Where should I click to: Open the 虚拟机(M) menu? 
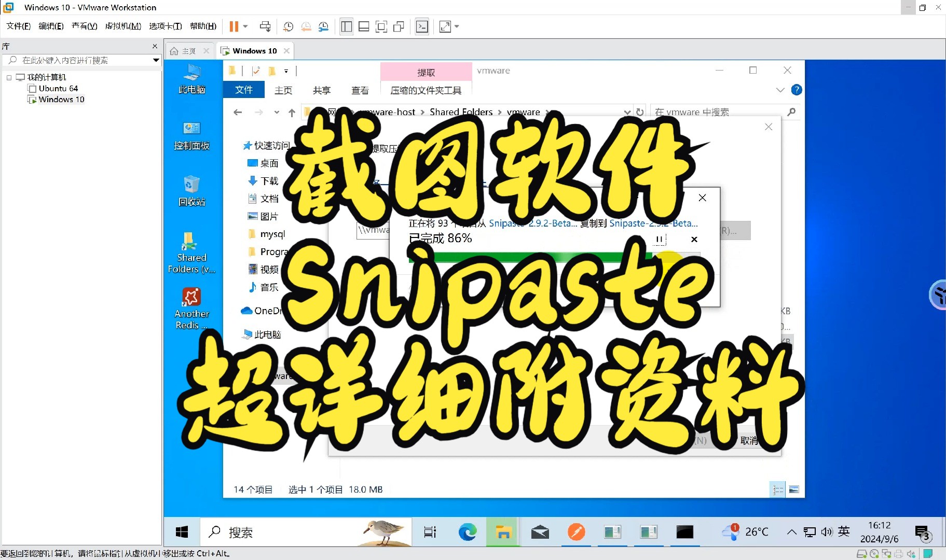pyautogui.click(x=123, y=26)
